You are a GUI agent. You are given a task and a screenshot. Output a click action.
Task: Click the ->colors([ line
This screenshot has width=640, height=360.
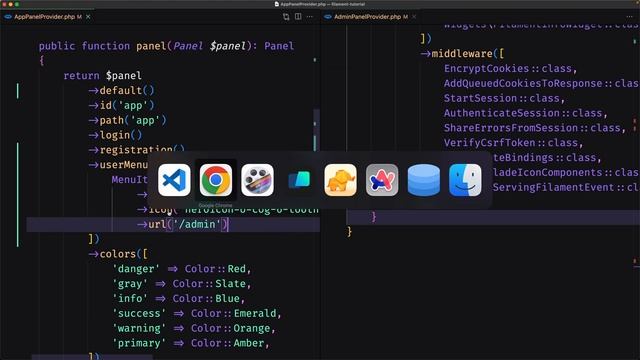118,254
